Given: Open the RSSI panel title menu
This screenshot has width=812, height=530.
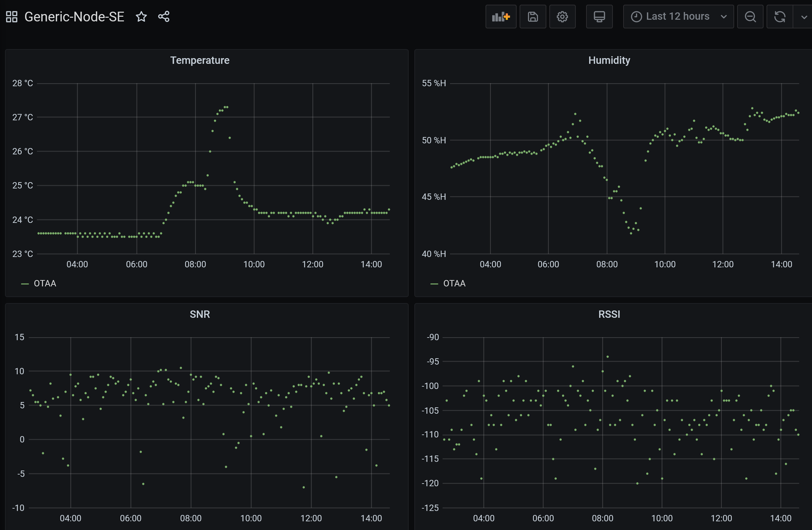Looking at the screenshot, I should 609,314.
